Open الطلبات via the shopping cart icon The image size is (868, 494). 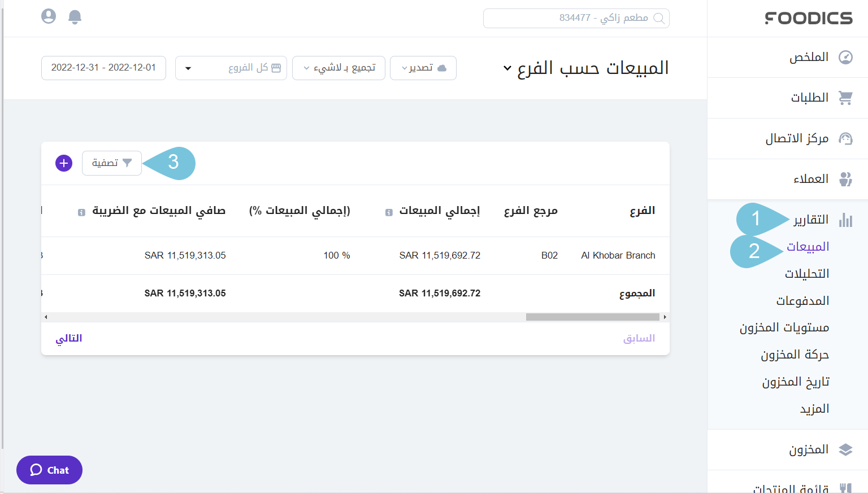[846, 97]
